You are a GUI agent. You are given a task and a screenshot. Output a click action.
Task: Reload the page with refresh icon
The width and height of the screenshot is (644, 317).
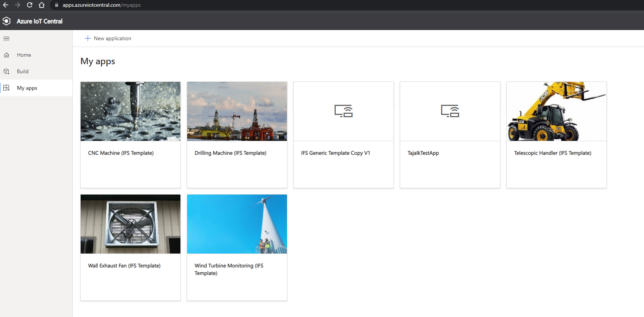coord(30,5)
